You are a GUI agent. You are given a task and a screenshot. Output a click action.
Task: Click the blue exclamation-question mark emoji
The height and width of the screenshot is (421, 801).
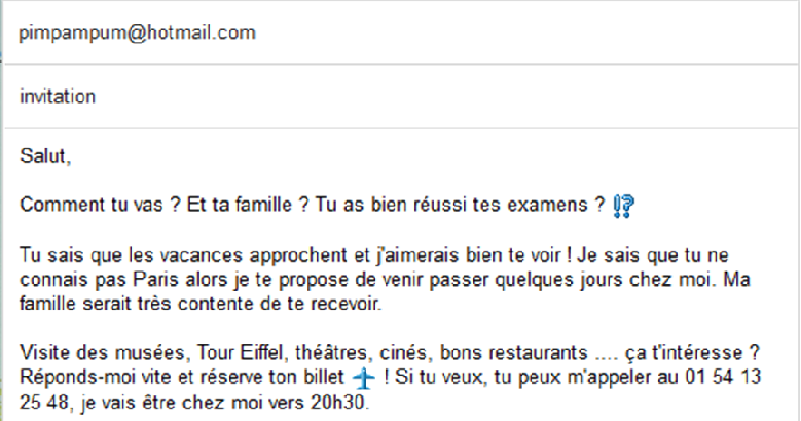pyautogui.click(x=623, y=206)
